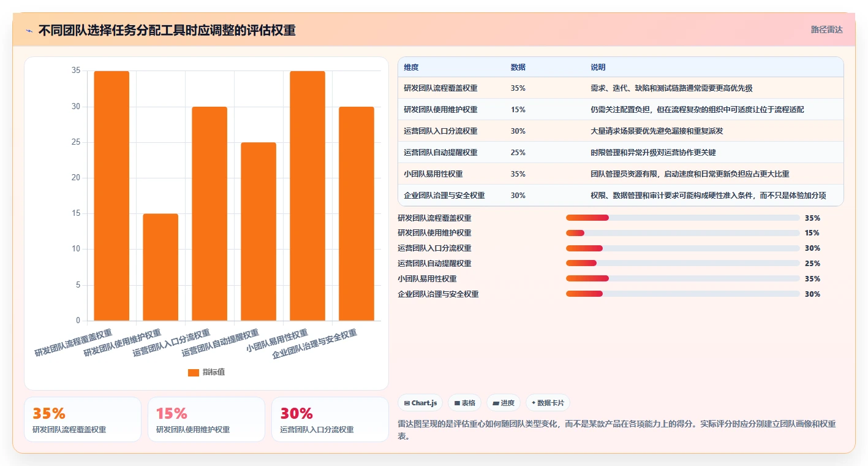Click the 25% value in table
This screenshot has width=868, height=466.
tap(518, 153)
